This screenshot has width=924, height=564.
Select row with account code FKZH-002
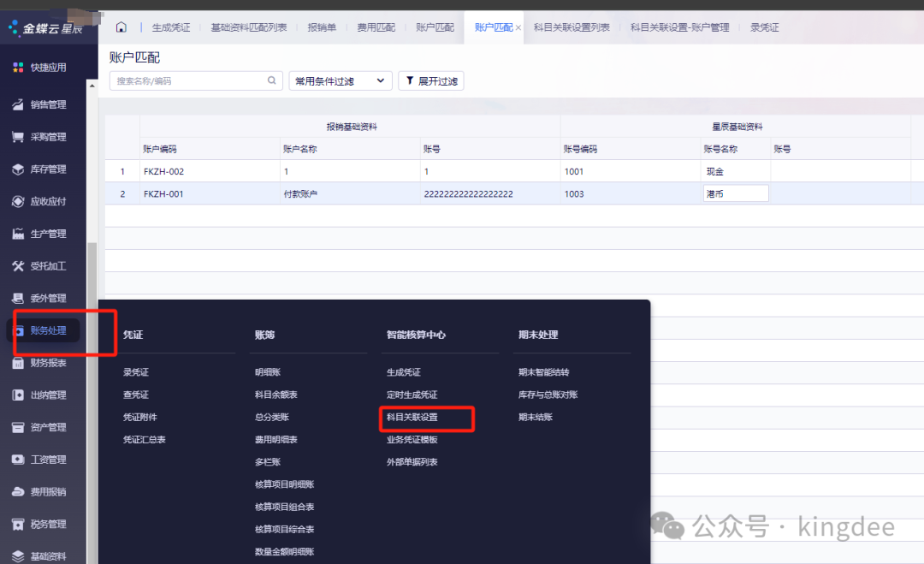(163, 171)
